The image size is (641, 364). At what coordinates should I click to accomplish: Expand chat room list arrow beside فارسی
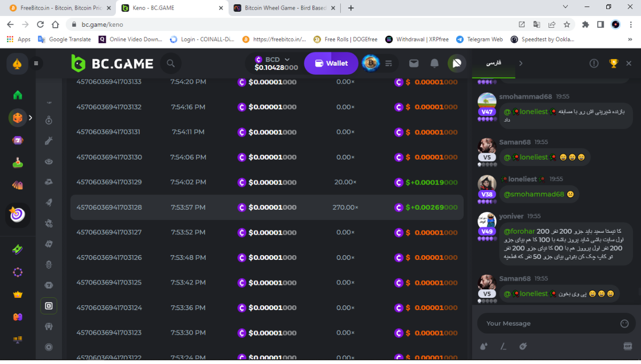[521, 64]
